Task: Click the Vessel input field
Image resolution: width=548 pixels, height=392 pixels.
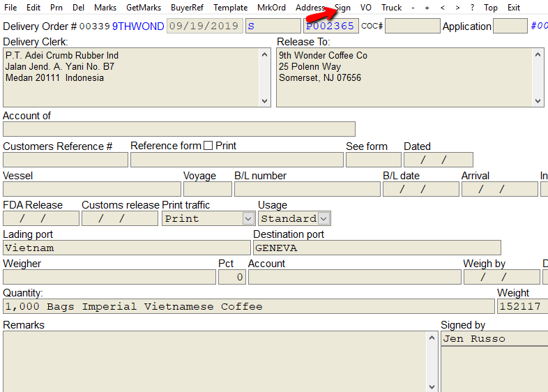Action: pyautogui.click(x=92, y=189)
